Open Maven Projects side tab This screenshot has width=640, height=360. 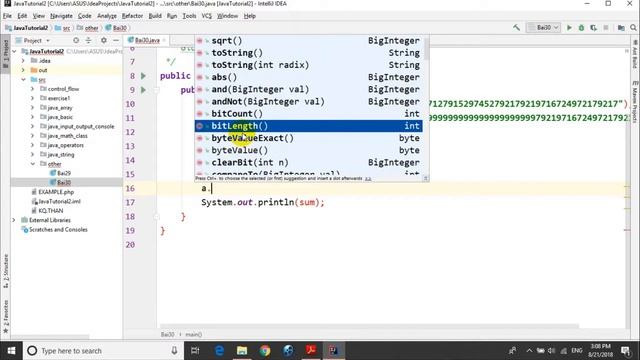point(635,101)
